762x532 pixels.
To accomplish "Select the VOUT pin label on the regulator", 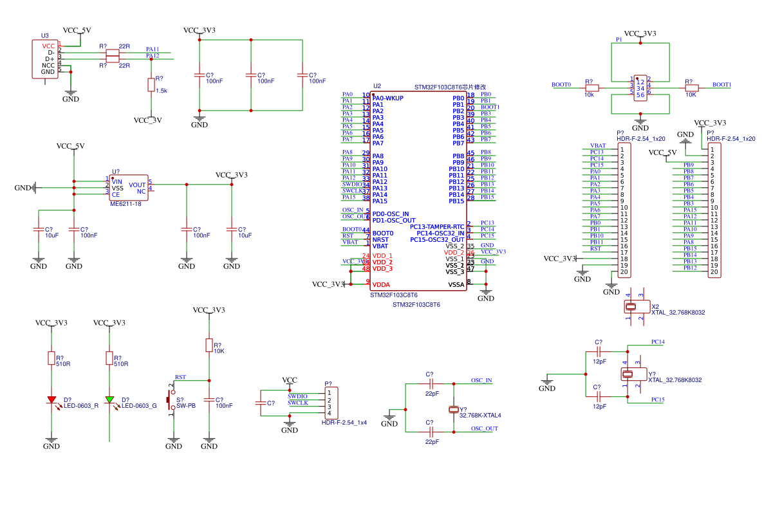I will [137, 185].
